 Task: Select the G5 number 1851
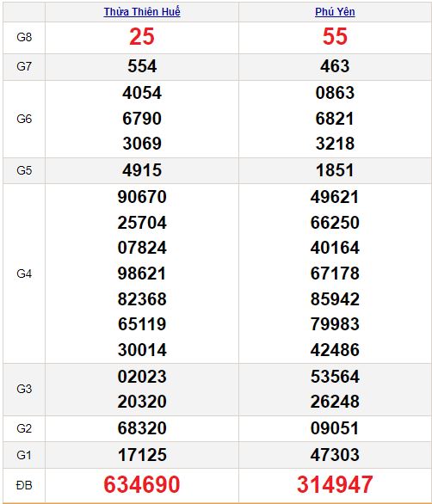(x=335, y=170)
